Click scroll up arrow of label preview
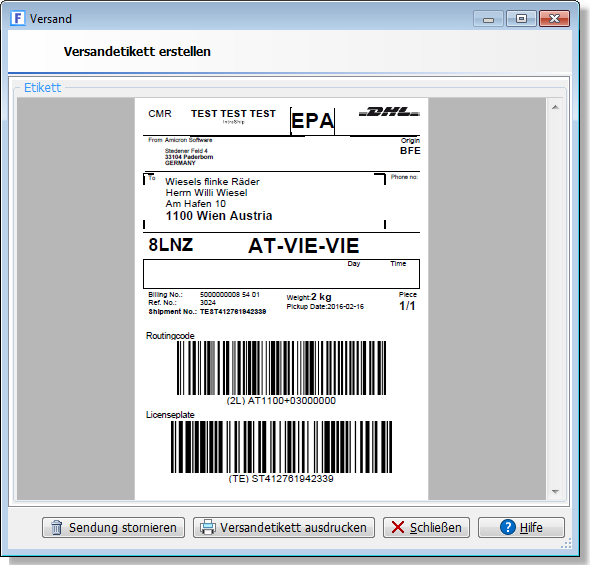590x566 pixels. [x=555, y=108]
